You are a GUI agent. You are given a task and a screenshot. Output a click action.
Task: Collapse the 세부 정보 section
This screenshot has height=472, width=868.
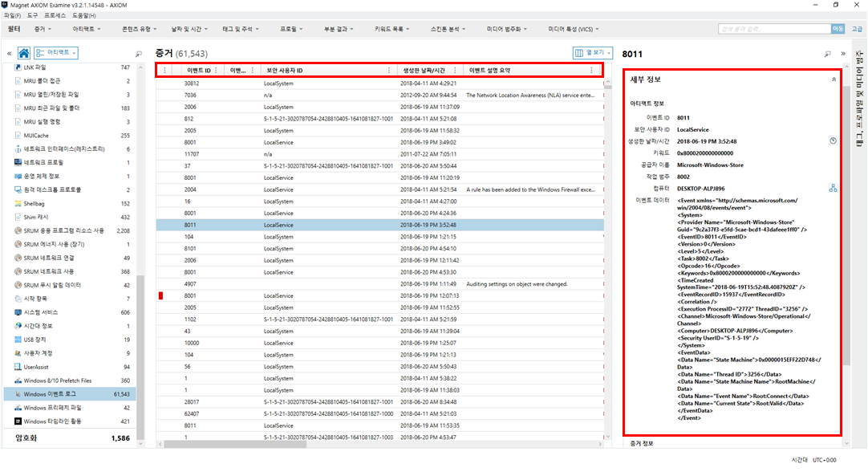(834, 79)
